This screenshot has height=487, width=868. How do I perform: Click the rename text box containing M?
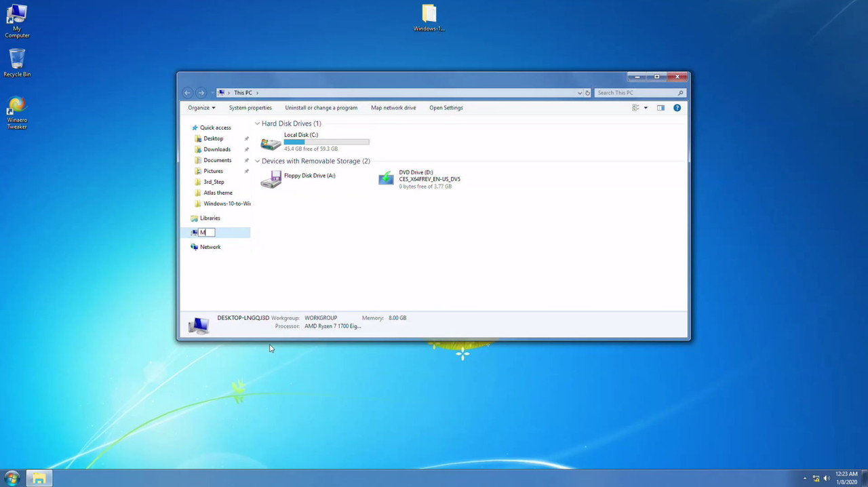click(207, 233)
